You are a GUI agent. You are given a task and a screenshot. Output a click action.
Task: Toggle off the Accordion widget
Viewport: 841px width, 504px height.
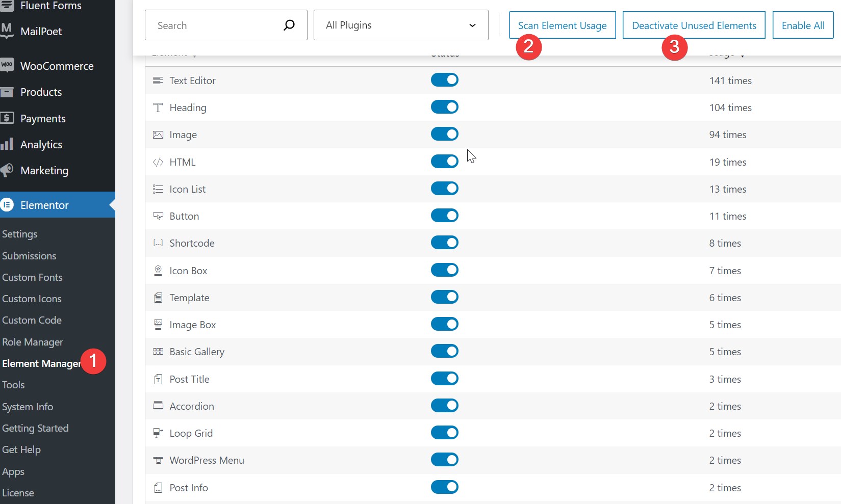pos(444,406)
